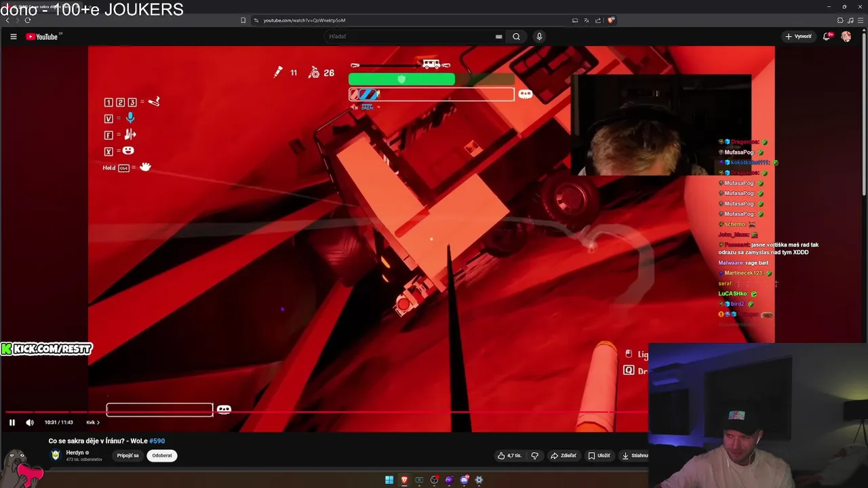Open the site information icon beside the URL
This screenshot has height=488, width=868.
[x=256, y=20]
